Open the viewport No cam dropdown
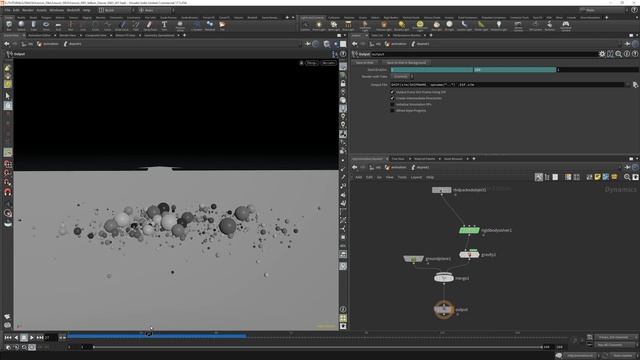 (328, 63)
